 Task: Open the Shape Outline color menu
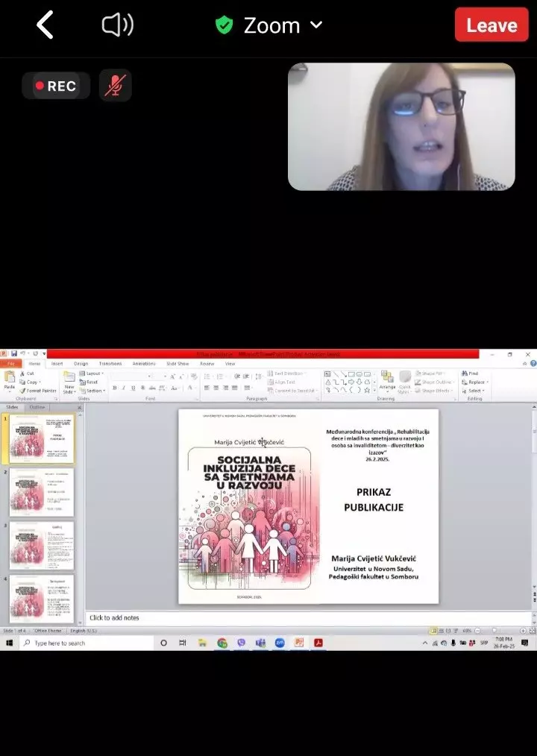(434, 382)
